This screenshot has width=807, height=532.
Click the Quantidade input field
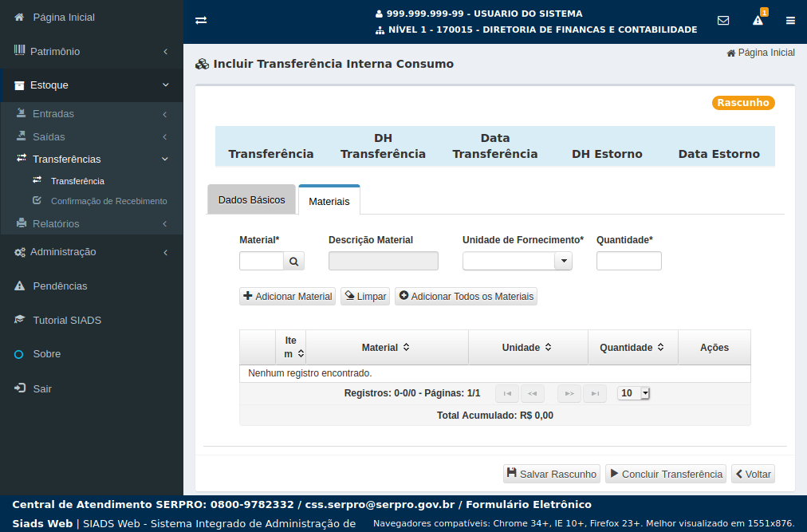point(629,261)
